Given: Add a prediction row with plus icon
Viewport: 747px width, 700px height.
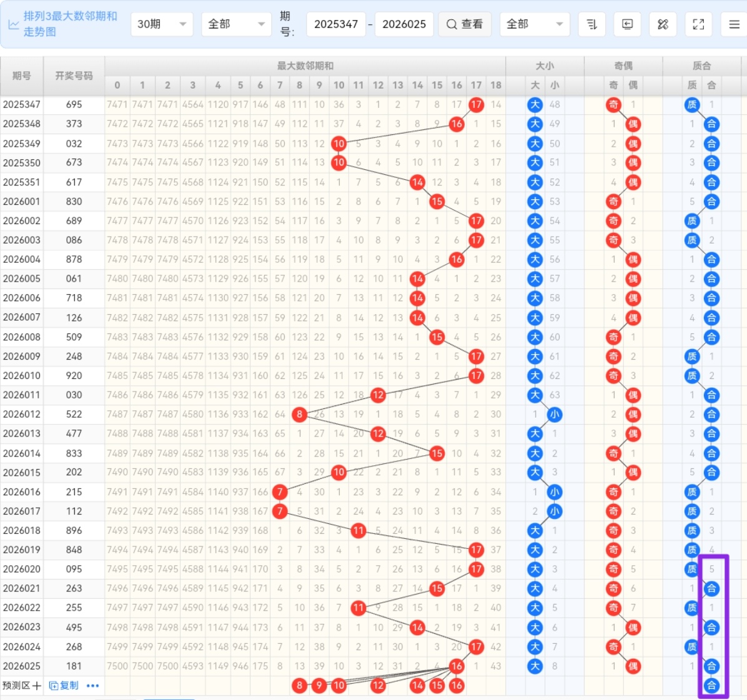Looking at the screenshot, I should (x=37, y=686).
